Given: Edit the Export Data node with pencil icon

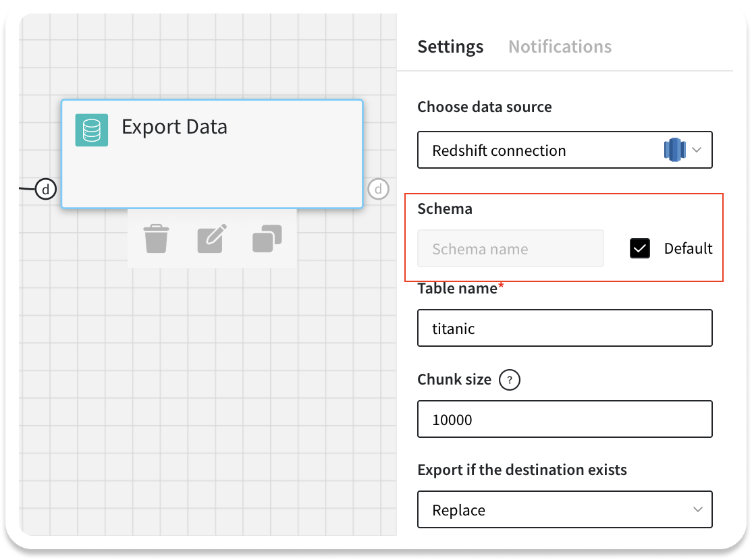Looking at the screenshot, I should pos(211,238).
